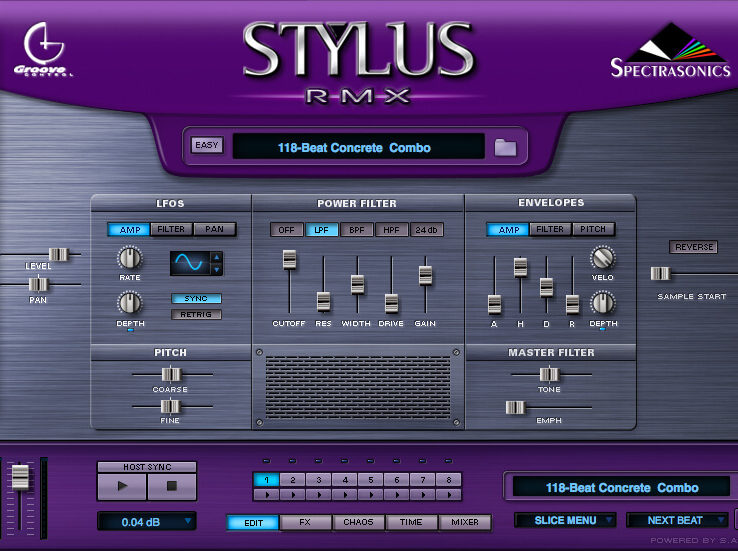Toggle the EASY mode button
738x551 pixels.
(x=207, y=145)
